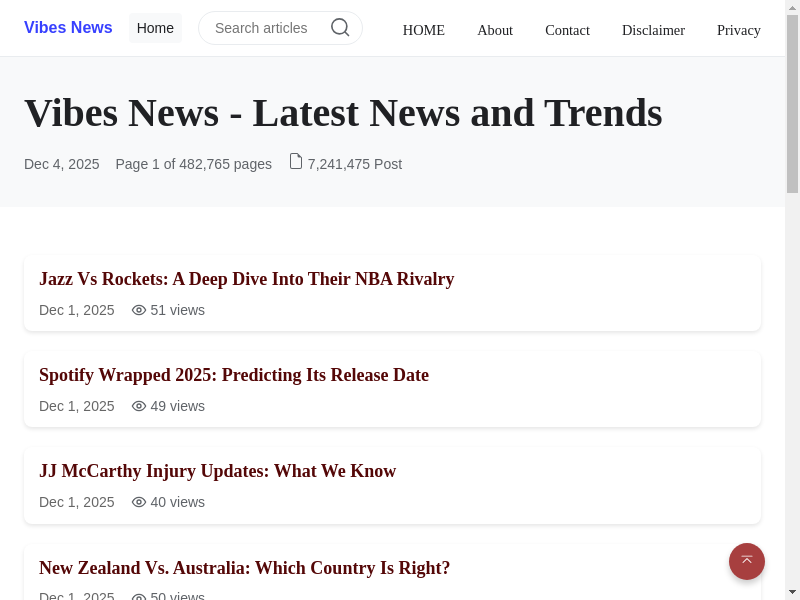
Task: Click the eye icon next to 51 views
Action: pos(139,310)
